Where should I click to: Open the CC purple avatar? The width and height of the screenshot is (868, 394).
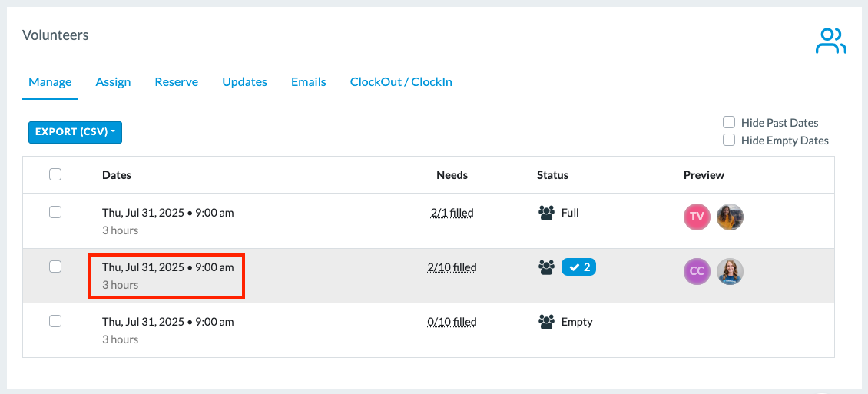pyautogui.click(x=697, y=271)
